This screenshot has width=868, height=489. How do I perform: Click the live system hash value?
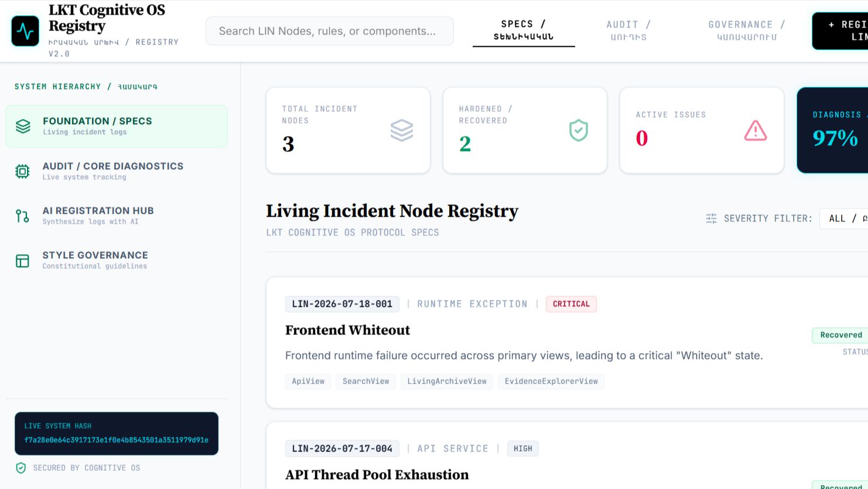[x=117, y=440]
